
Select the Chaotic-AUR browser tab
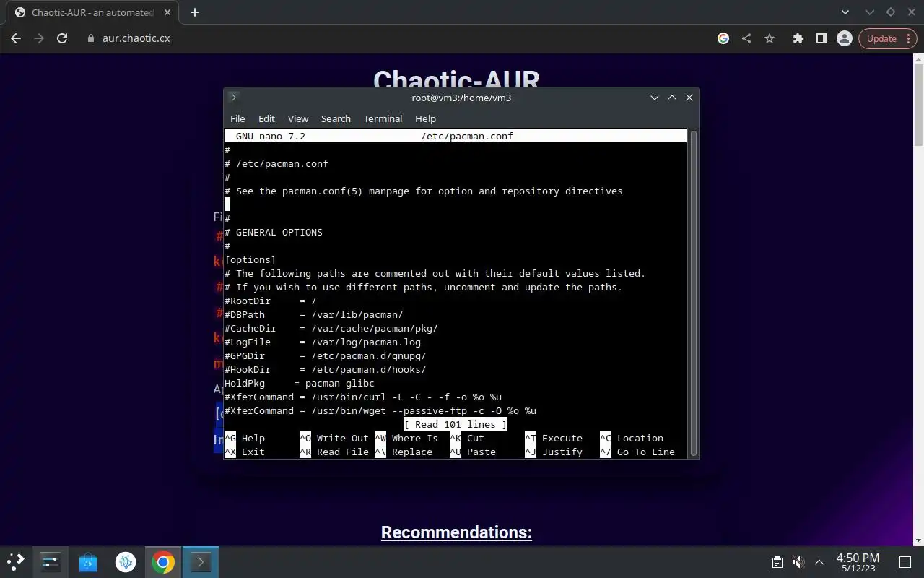[x=92, y=12]
